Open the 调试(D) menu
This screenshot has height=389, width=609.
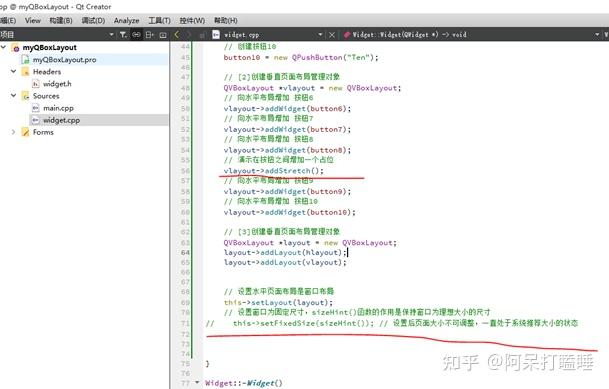(93, 20)
